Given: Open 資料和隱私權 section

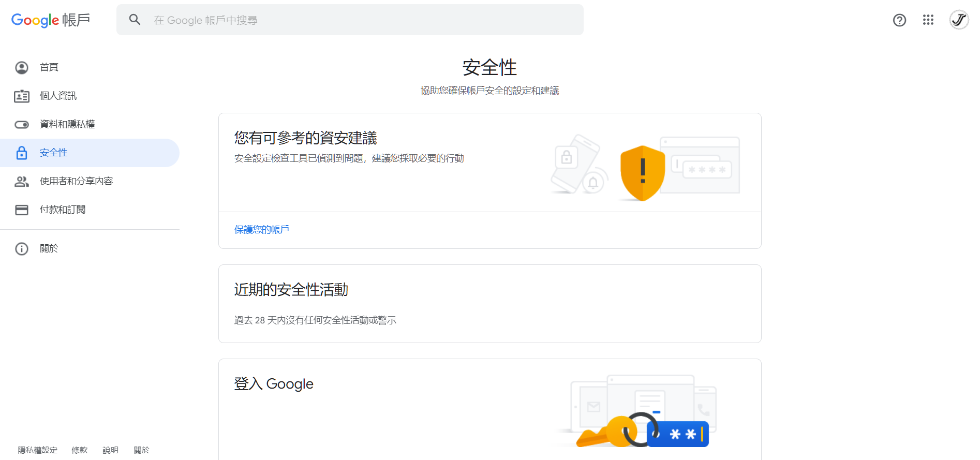Looking at the screenshot, I should [x=90, y=124].
